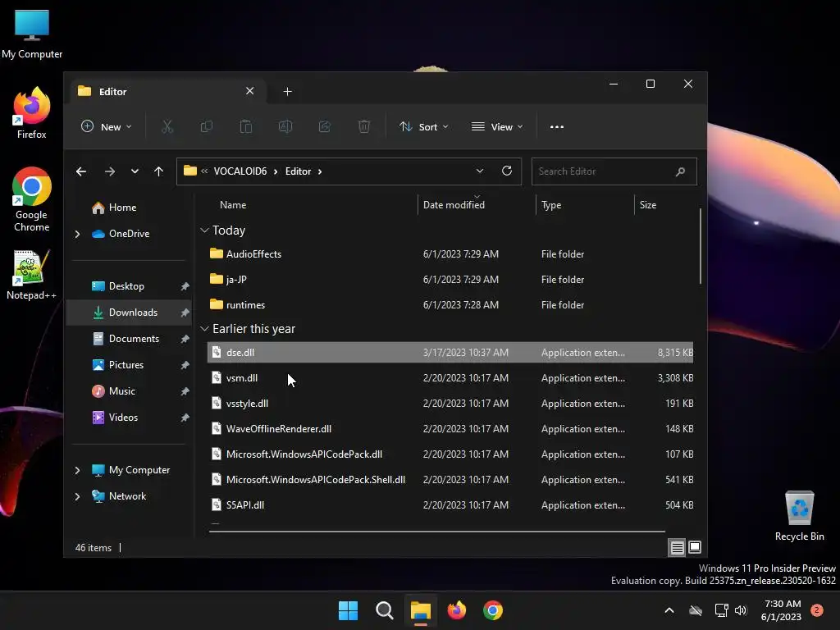This screenshot has height=630, width=840.
Task: Collapse the Today group
Action: 204,231
